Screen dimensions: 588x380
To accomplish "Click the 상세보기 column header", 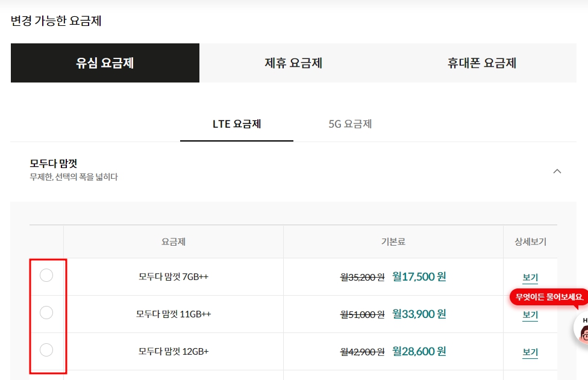I will [530, 241].
